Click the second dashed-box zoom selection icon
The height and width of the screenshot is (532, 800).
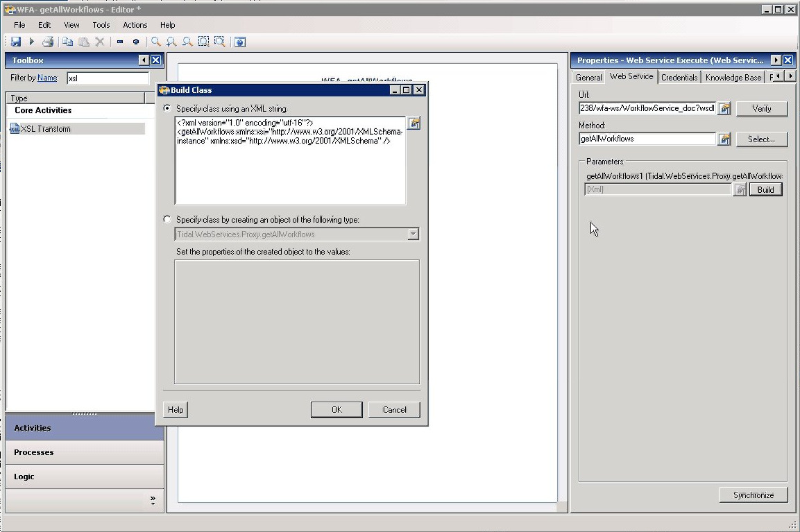tap(220, 42)
